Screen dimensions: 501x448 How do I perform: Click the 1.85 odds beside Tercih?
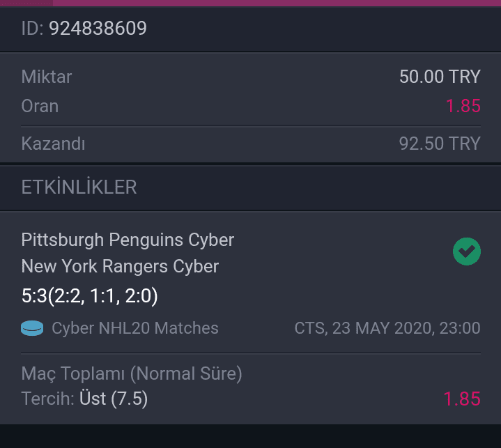[x=462, y=399]
